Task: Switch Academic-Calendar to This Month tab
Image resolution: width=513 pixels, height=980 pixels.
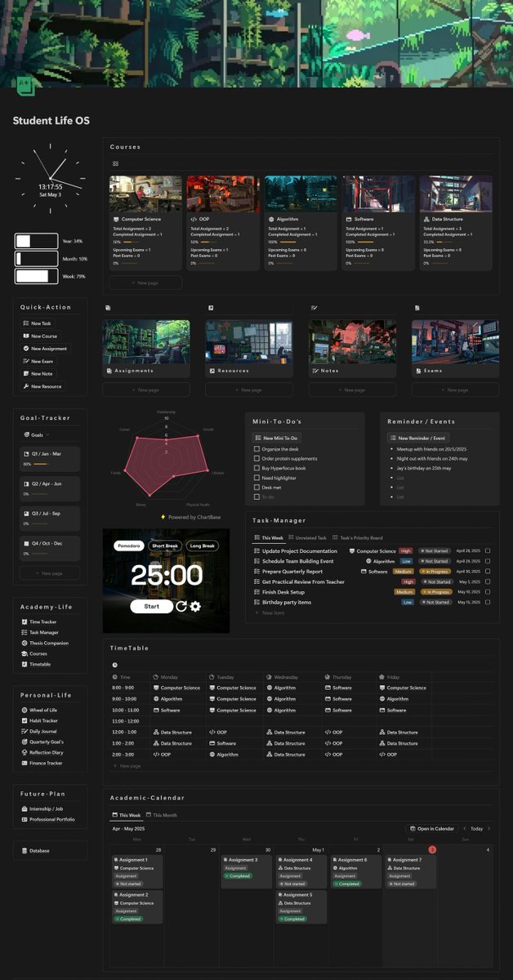Action: tap(162, 815)
